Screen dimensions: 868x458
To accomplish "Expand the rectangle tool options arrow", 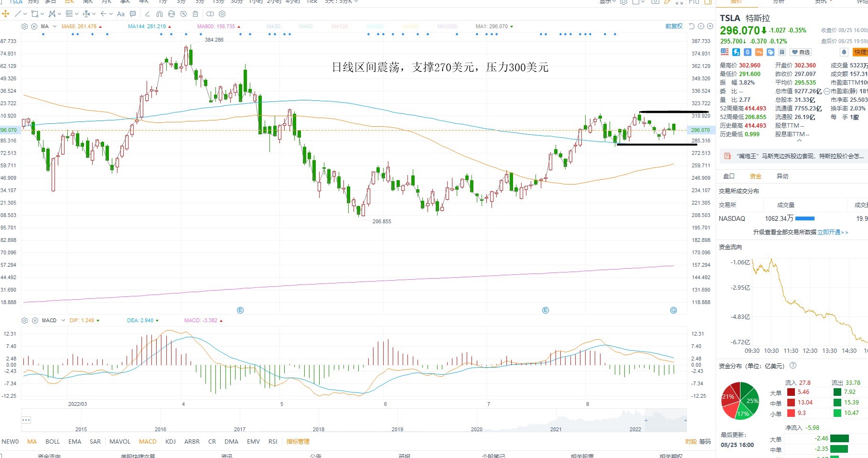I will click(x=42, y=14).
